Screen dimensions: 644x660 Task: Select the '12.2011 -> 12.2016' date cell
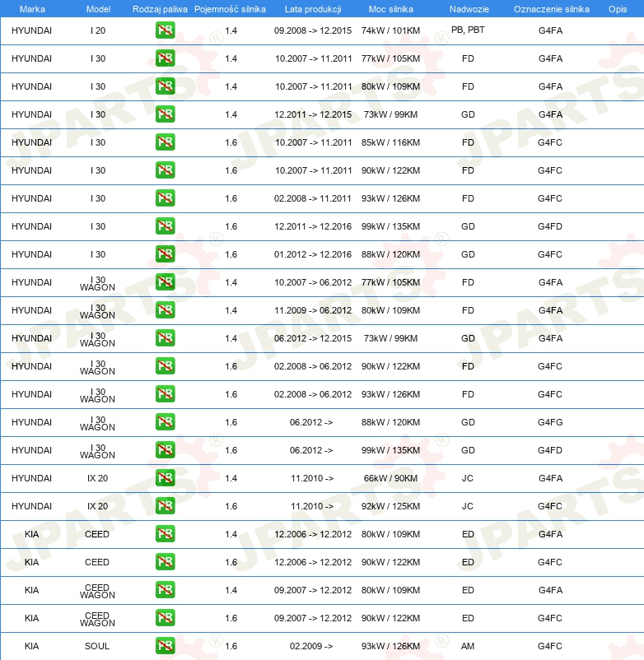coord(312,226)
